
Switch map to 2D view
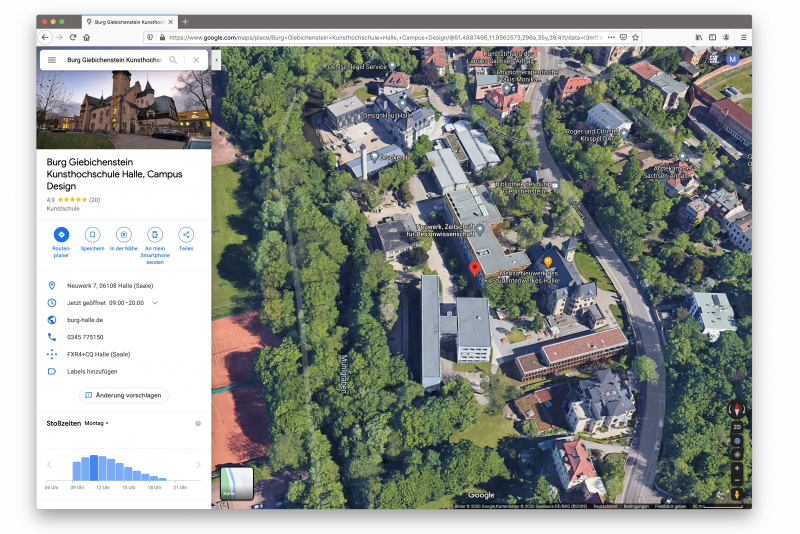tap(737, 426)
